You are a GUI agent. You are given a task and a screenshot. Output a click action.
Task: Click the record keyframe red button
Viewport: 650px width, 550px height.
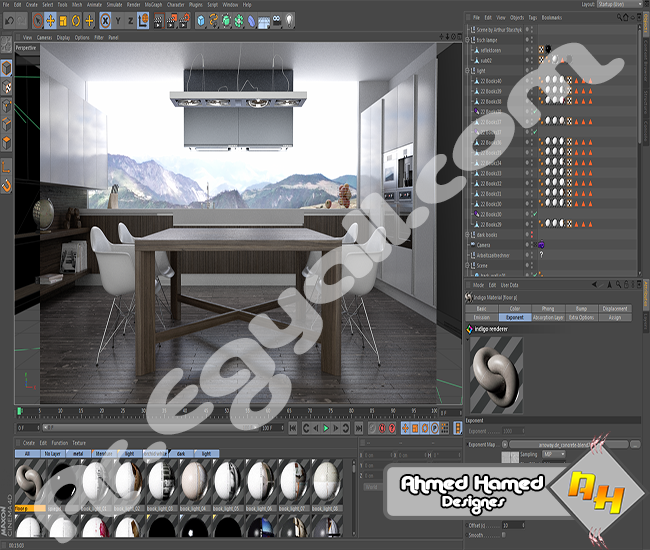(382, 428)
